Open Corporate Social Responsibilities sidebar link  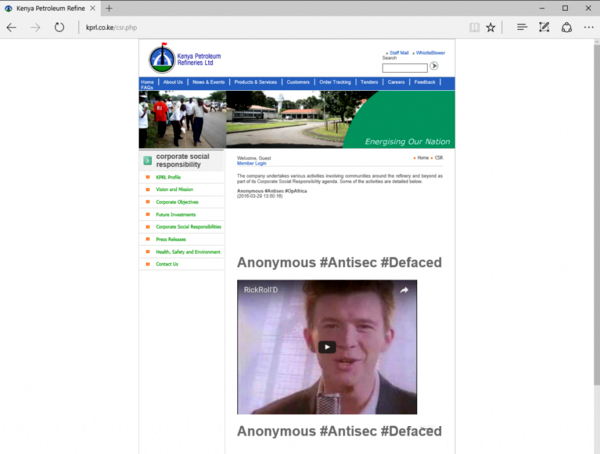pos(189,227)
